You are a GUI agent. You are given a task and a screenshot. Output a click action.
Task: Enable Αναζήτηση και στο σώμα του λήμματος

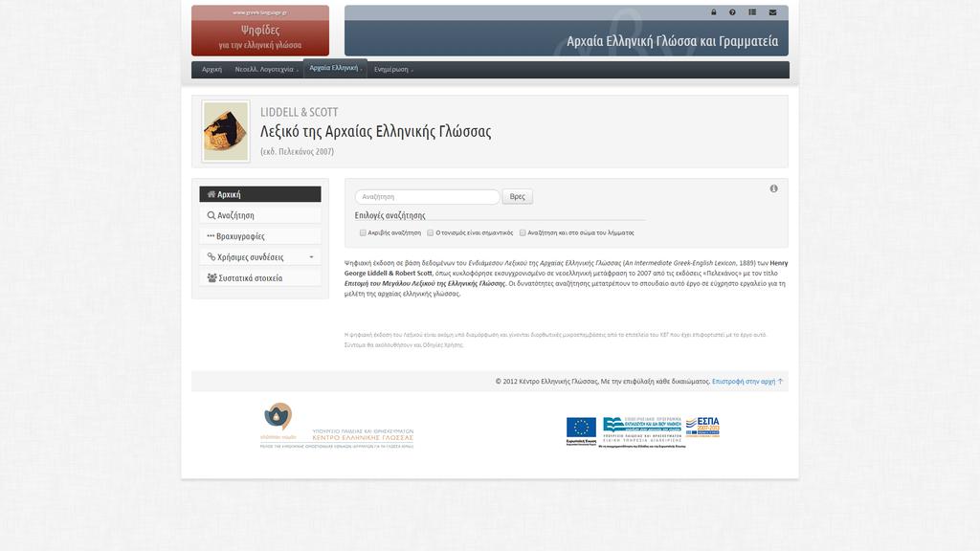pyautogui.click(x=523, y=232)
